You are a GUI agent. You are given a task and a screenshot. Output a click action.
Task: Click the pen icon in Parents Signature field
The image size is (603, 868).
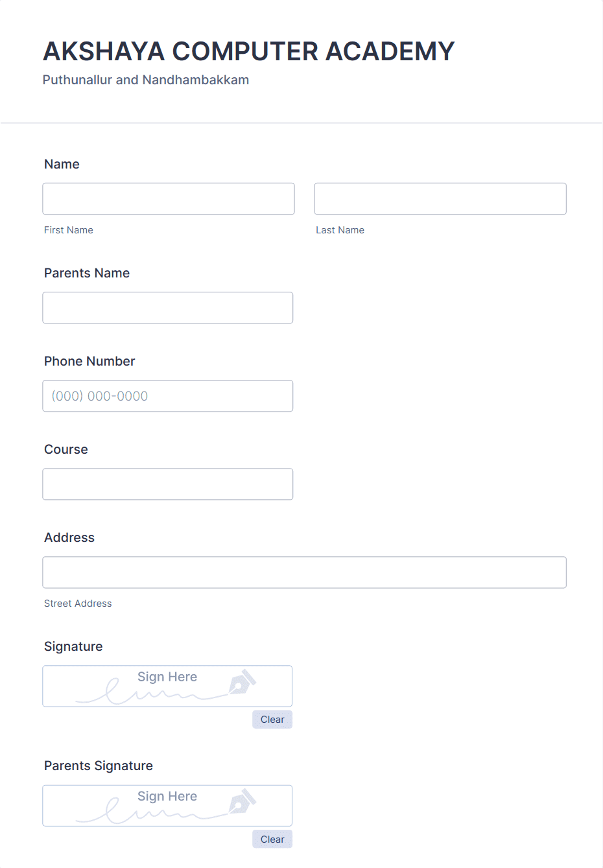[x=243, y=801]
